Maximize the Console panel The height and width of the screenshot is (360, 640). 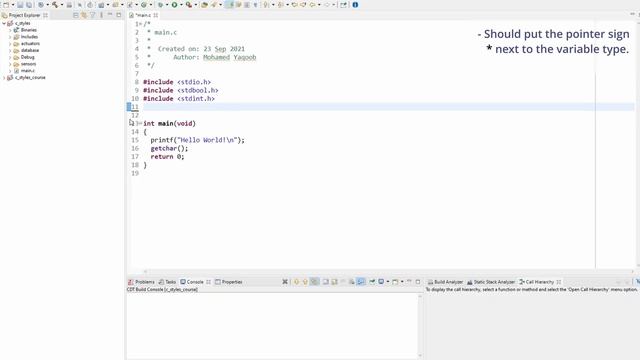(418, 282)
